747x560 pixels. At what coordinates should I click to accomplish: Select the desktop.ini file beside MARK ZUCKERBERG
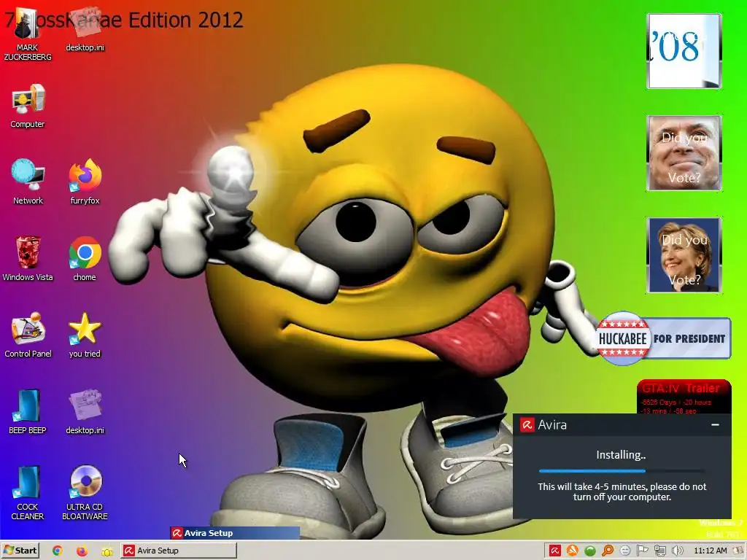(85, 29)
